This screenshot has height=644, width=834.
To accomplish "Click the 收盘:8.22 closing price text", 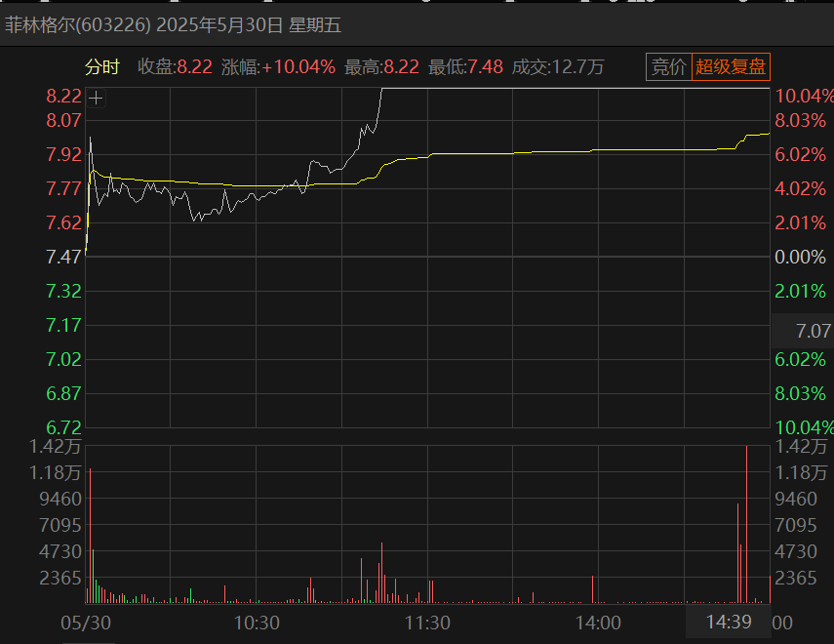I will pyautogui.click(x=175, y=67).
